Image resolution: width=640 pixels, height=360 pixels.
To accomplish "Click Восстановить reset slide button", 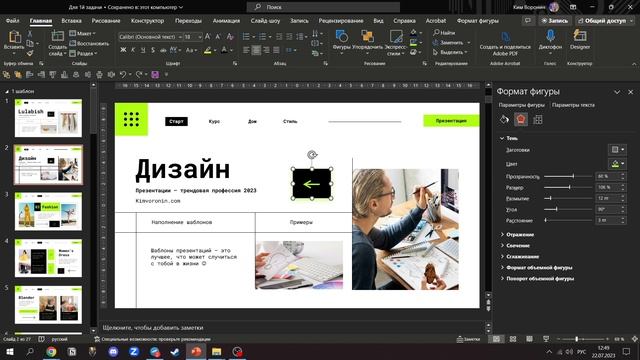I will click(89, 43).
